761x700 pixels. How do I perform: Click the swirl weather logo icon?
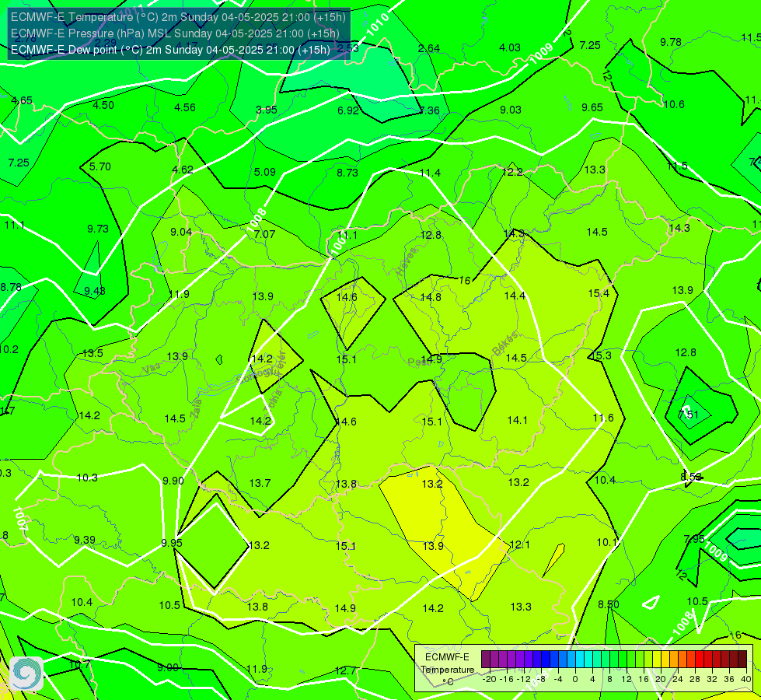[26, 673]
